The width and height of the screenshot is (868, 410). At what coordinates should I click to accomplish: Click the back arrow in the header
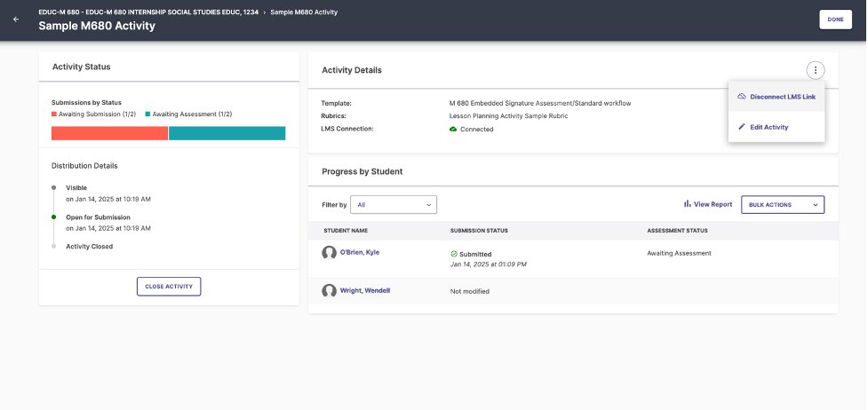16,20
